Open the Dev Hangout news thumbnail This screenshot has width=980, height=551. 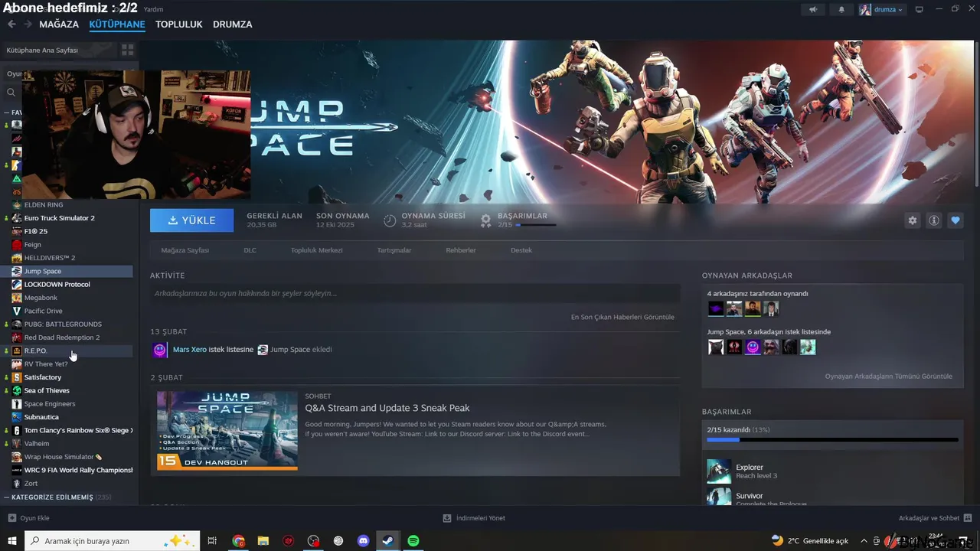(227, 431)
